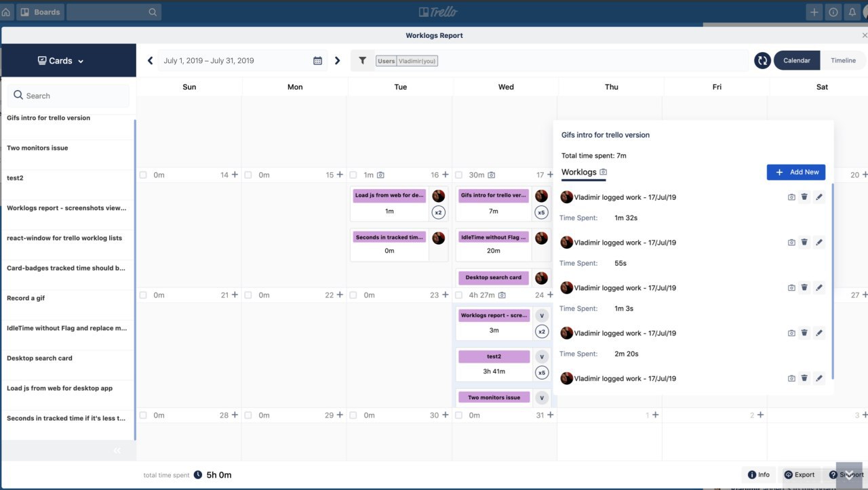
Task: Click the create plus icon in header
Action: (814, 12)
